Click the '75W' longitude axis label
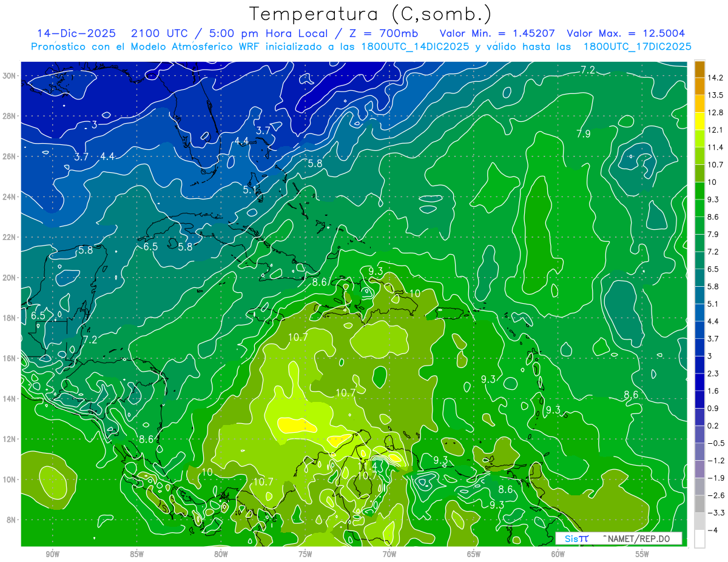Viewport: 728px width, 562px height. click(x=305, y=554)
